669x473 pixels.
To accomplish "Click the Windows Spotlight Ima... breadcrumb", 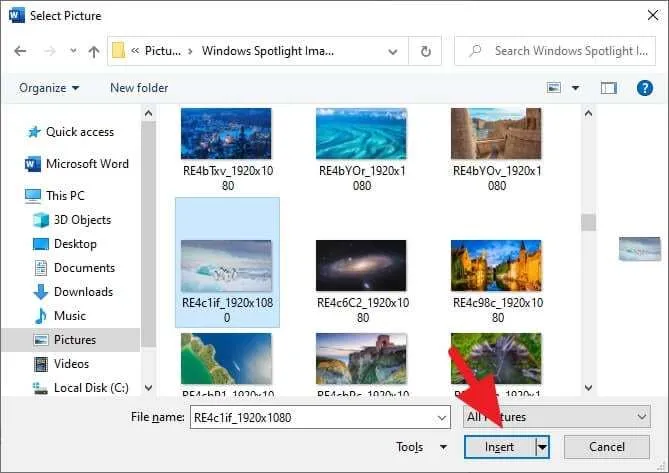I will pyautogui.click(x=268, y=51).
